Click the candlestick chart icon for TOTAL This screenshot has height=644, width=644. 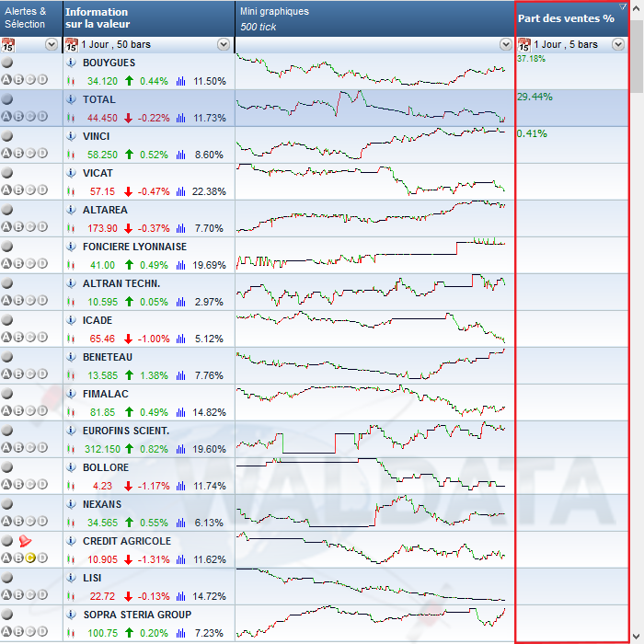click(71, 118)
